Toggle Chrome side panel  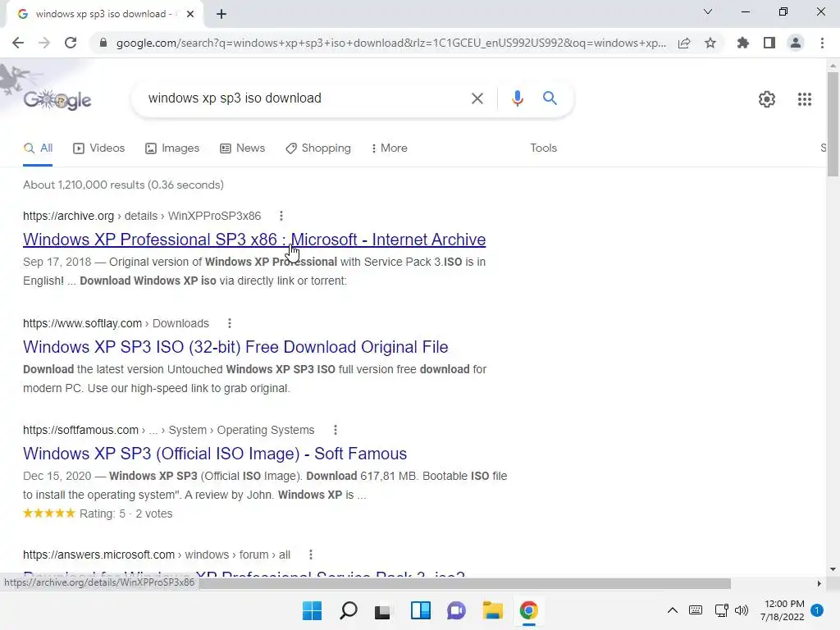tap(769, 43)
